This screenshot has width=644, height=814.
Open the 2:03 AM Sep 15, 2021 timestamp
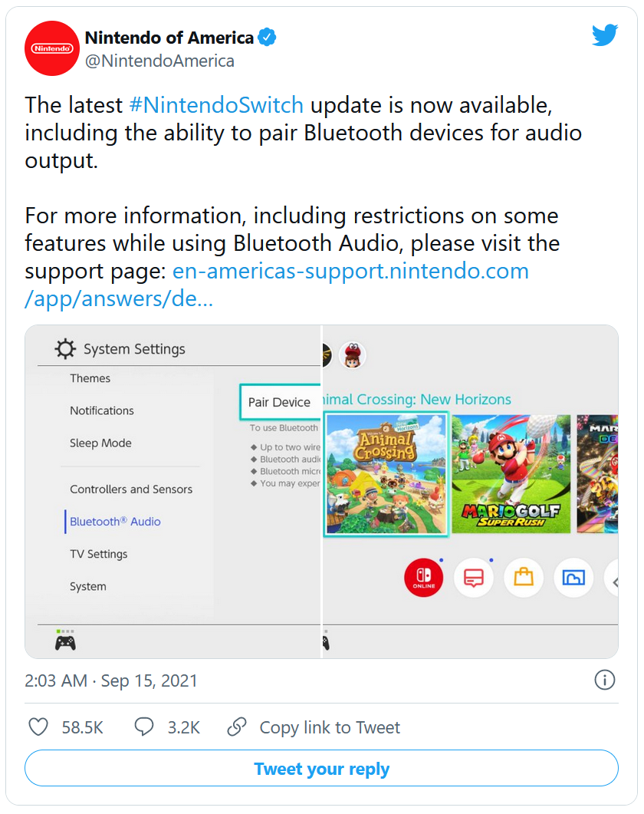click(111, 681)
